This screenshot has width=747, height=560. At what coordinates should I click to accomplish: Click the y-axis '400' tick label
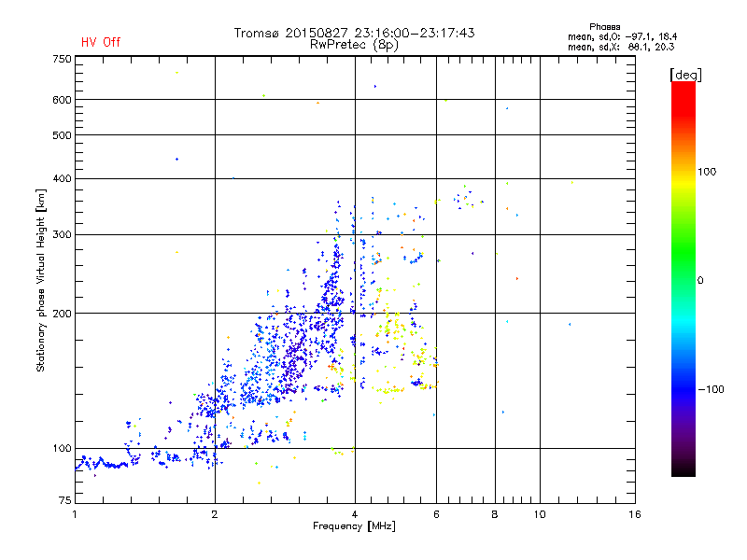tap(62, 178)
